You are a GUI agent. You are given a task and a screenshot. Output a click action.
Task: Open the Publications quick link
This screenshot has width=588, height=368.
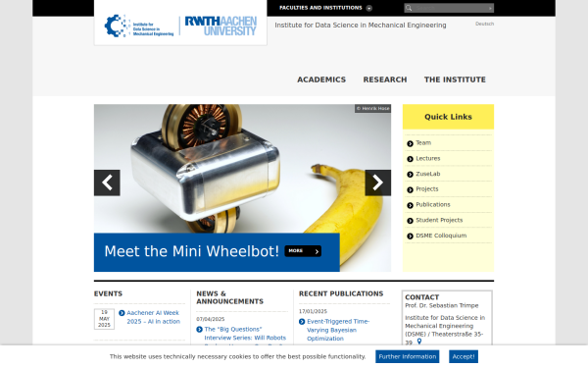433,205
